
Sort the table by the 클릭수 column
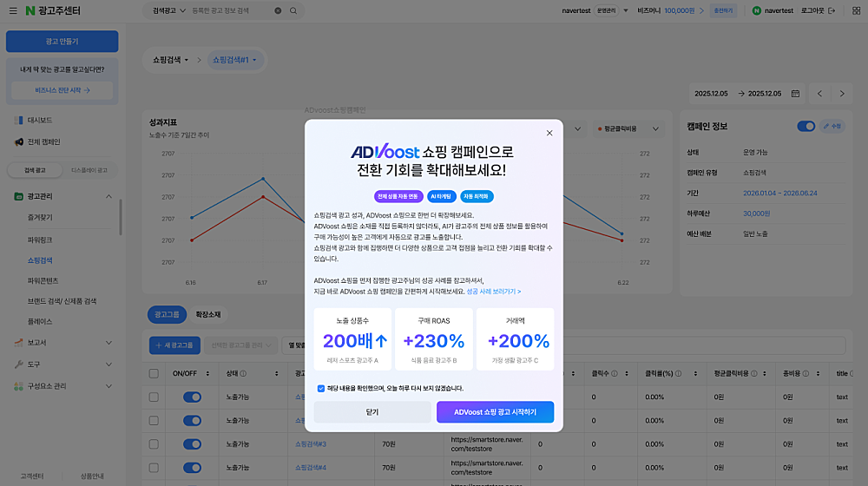(627, 374)
